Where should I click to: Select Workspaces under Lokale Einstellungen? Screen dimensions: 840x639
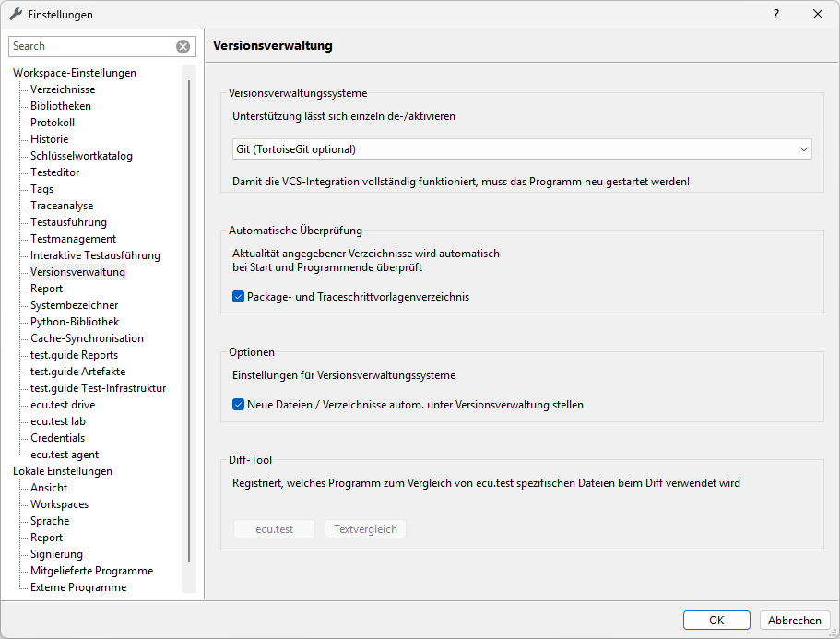coord(59,504)
